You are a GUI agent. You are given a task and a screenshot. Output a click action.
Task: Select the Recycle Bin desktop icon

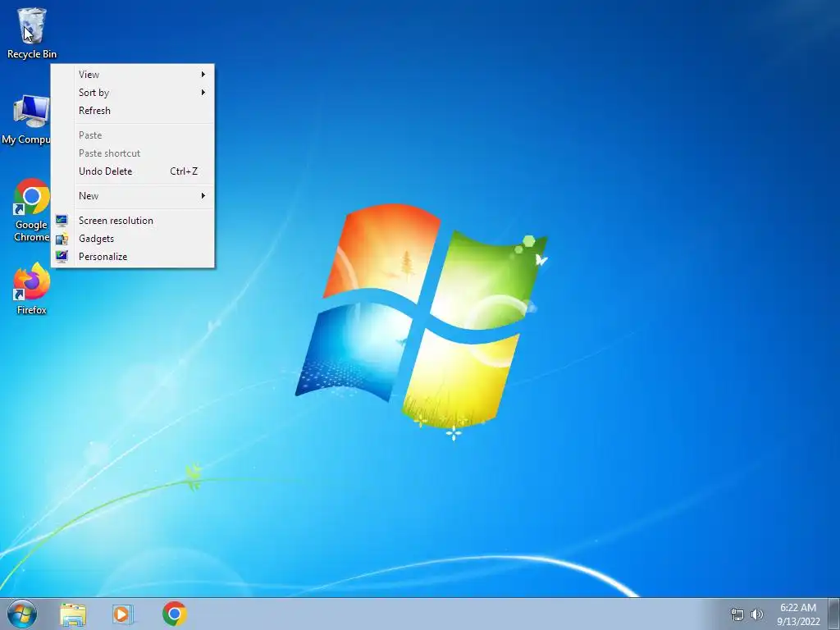(32, 33)
